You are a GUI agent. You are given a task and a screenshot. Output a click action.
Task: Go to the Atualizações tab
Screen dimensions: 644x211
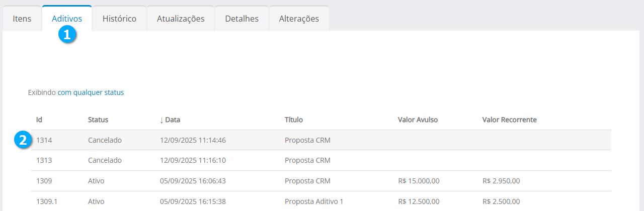coord(181,19)
